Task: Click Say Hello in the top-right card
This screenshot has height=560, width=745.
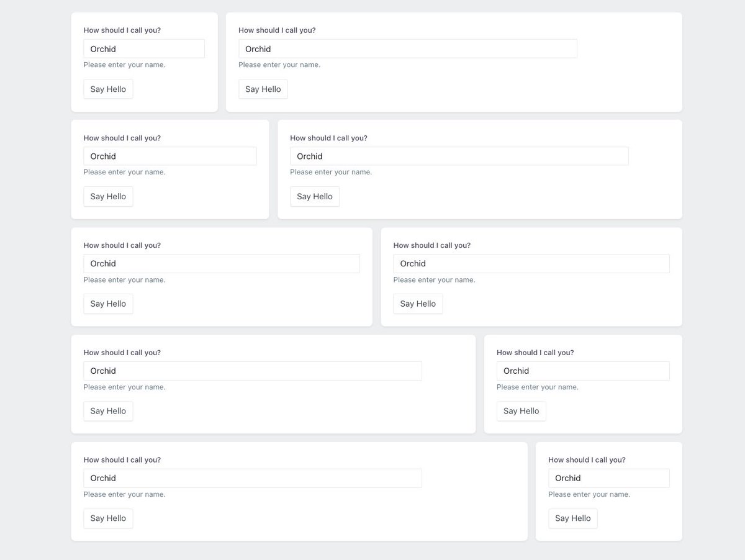Action: [263, 89]
